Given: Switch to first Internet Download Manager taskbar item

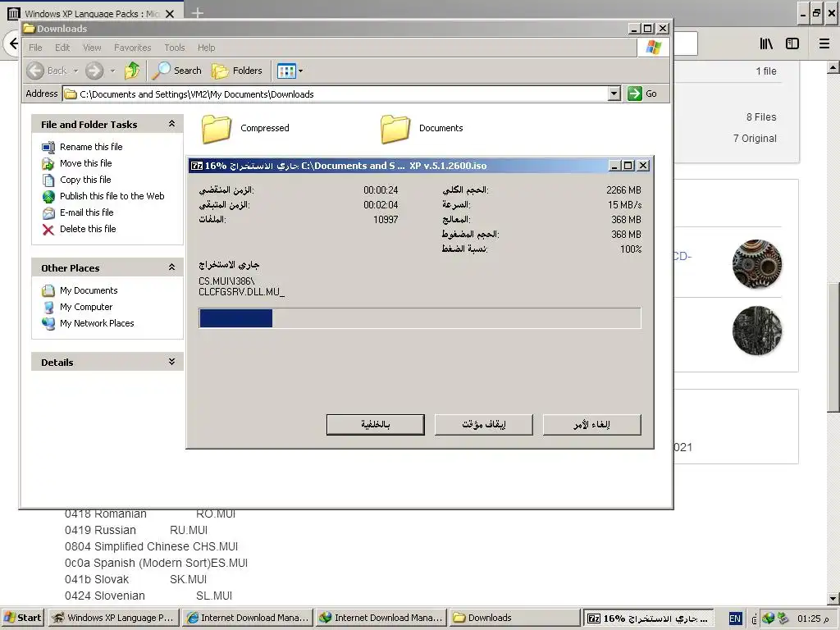Looking at the screenshot, I should pyautogui.click(x=248, y=618).
